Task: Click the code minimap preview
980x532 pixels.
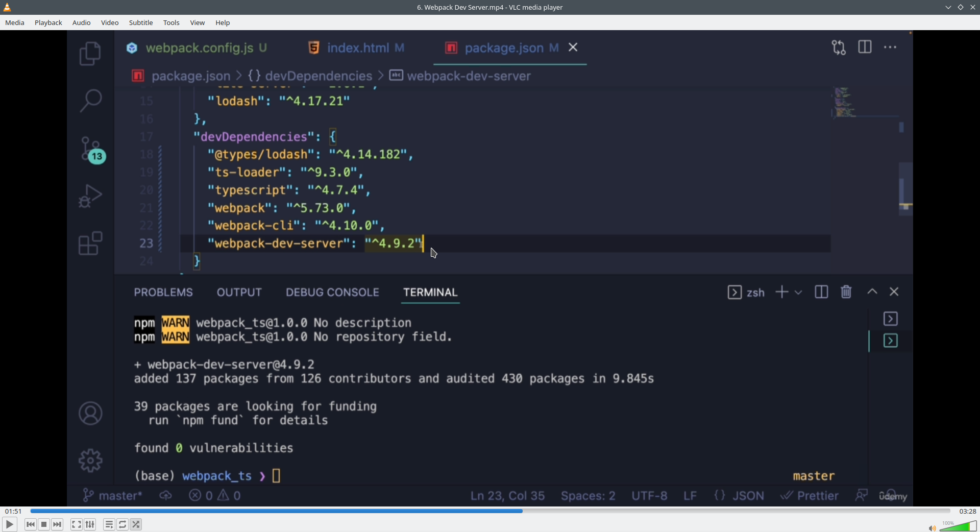Action: click(845, 102)
